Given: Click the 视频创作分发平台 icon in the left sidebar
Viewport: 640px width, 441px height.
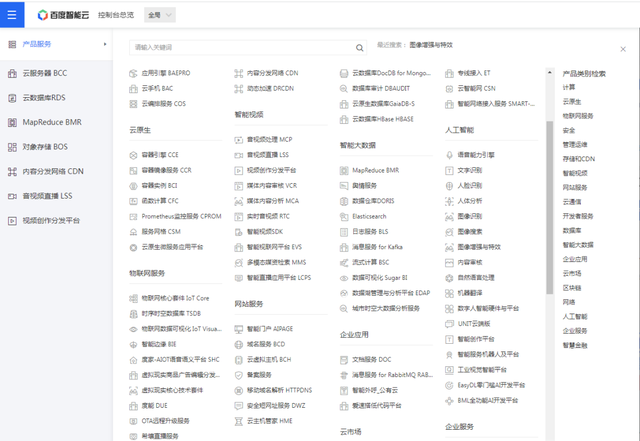Looking at the screenshot, I should [13, 221].
